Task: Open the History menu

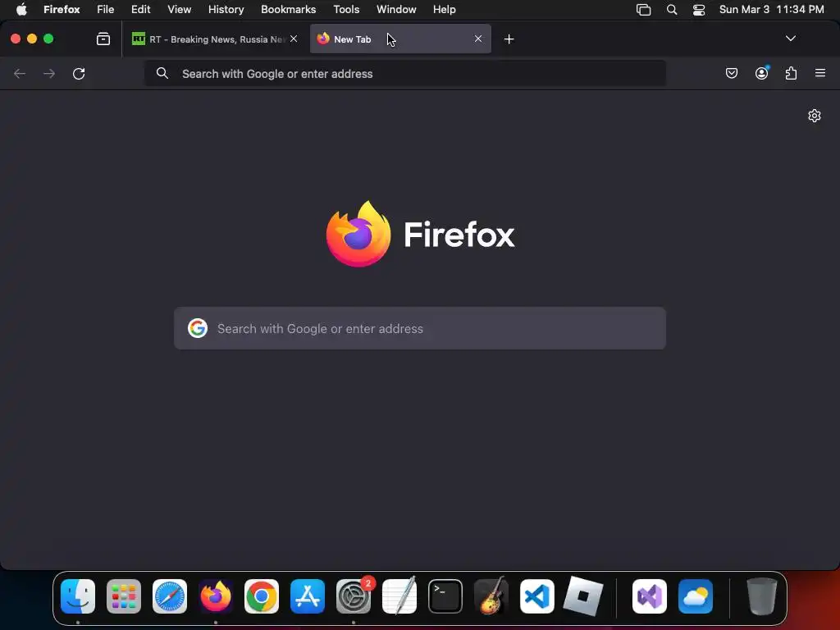Action: pyautogui.click(x=226, y=9)
